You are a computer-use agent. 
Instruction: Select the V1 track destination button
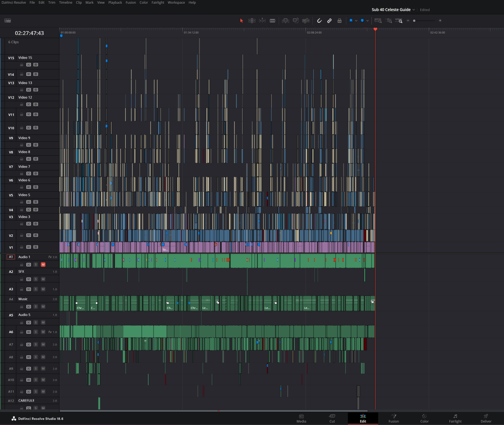click(11, 248)
